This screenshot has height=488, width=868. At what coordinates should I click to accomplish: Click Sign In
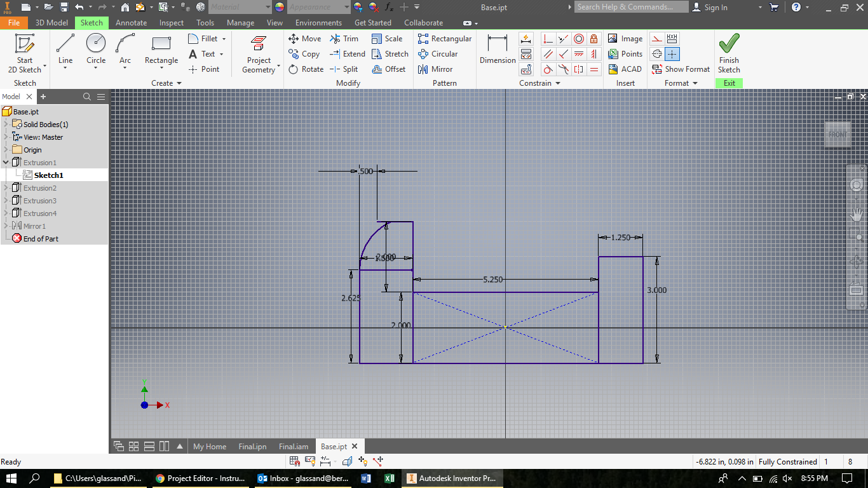(710, 7)
